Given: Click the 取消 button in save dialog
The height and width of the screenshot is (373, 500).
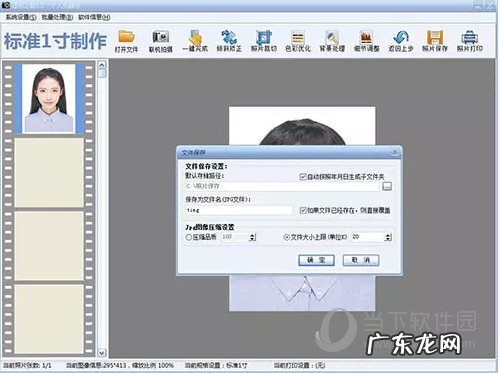Looking at the screenshot, I should (x=361, y=260).
